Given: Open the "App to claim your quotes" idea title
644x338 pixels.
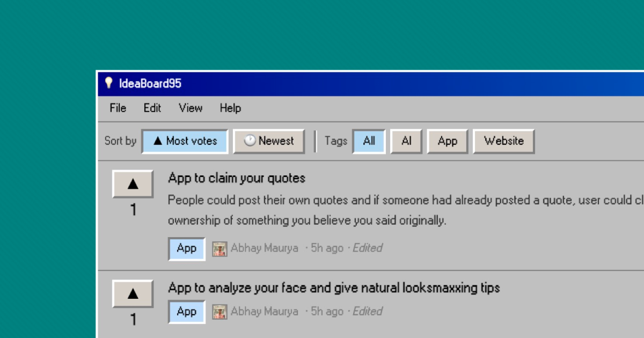Looking at the screenshot, I should tap(237, 178).
